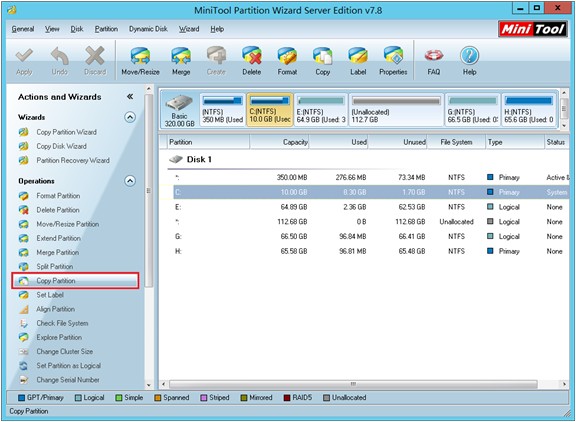Collapse the Actions and Wizards panel

130,97
